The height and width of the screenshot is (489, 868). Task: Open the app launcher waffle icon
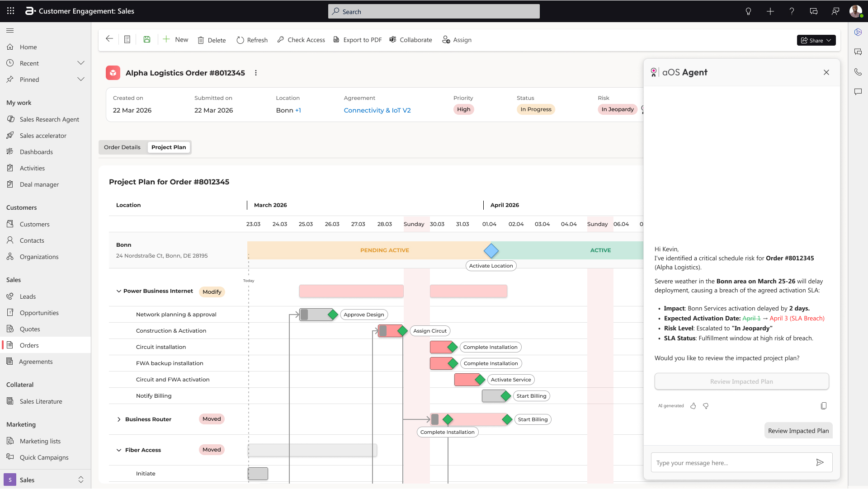pyautogui.click(x=11, y=11)
